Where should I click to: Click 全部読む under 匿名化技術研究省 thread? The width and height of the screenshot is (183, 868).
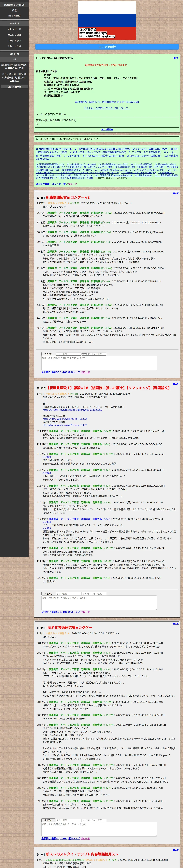click(x=46, y=838)
